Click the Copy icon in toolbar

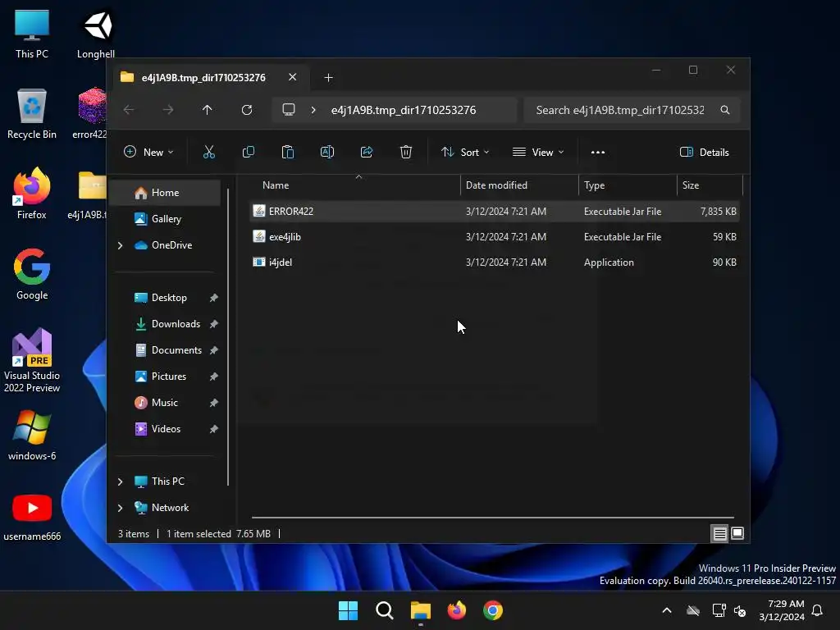pos(248,152)
